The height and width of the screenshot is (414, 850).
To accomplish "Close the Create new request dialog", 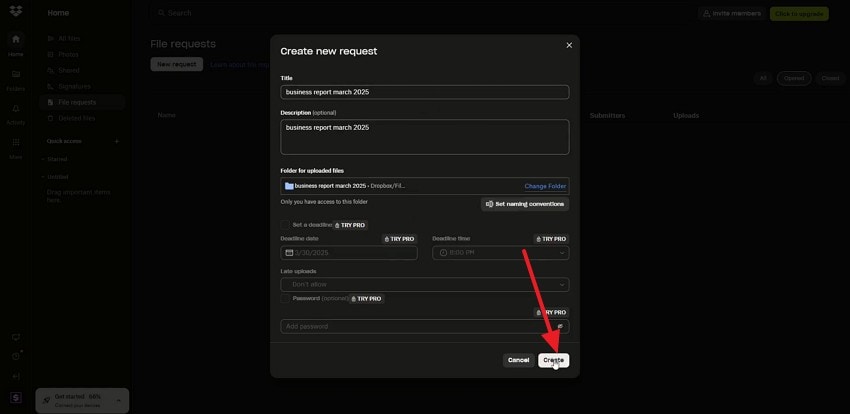I will [x=569, y=46].
